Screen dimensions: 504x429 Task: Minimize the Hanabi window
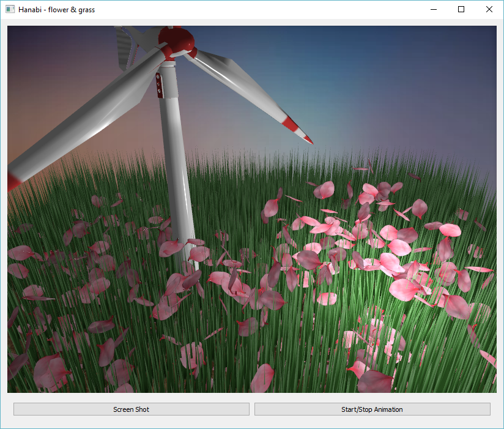[x=434, y=9]
